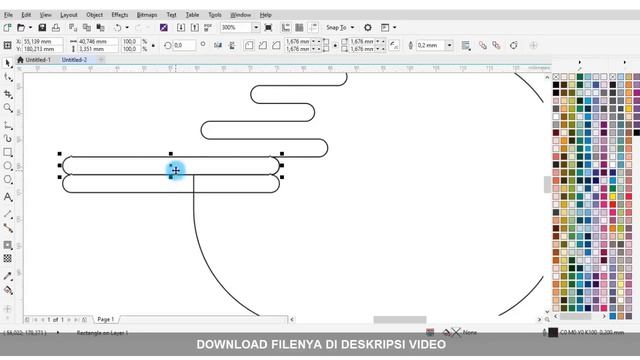Expand the Application launcher dropdown arrow
The height and width of the screenshot is (360, 640).
coord(394,27)
